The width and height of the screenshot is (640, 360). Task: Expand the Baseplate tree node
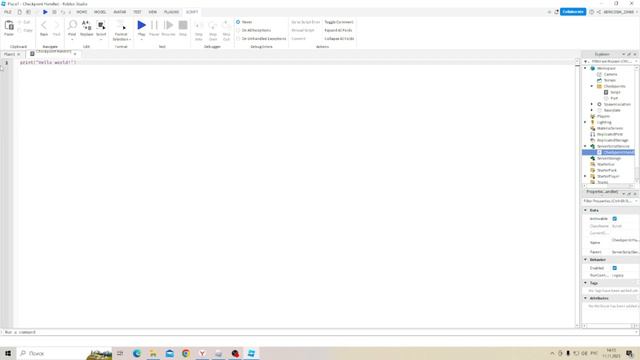tap(592, 110)
